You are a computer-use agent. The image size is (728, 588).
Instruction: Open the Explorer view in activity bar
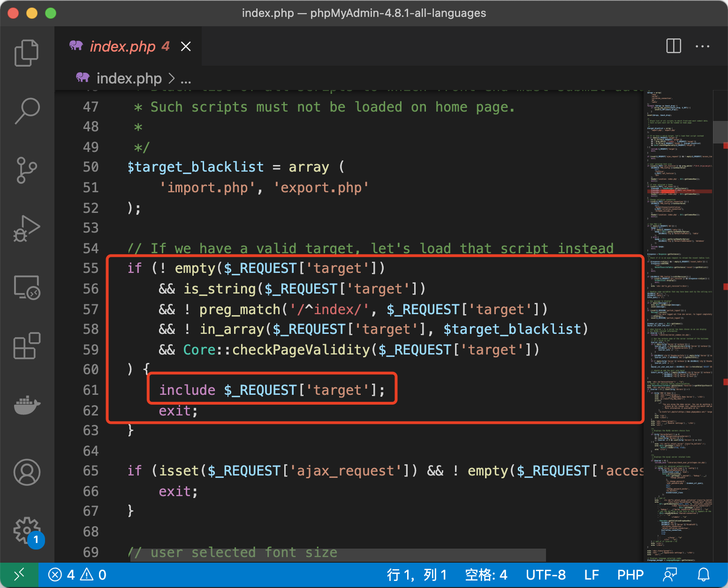click(27, 53)
